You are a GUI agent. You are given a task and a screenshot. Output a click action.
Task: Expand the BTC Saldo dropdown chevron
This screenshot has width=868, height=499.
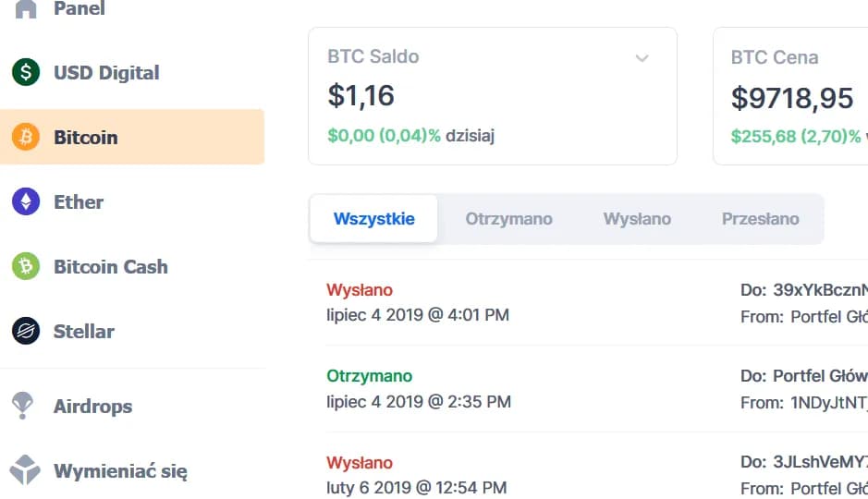pyautogui.click(x=642, y=58)
